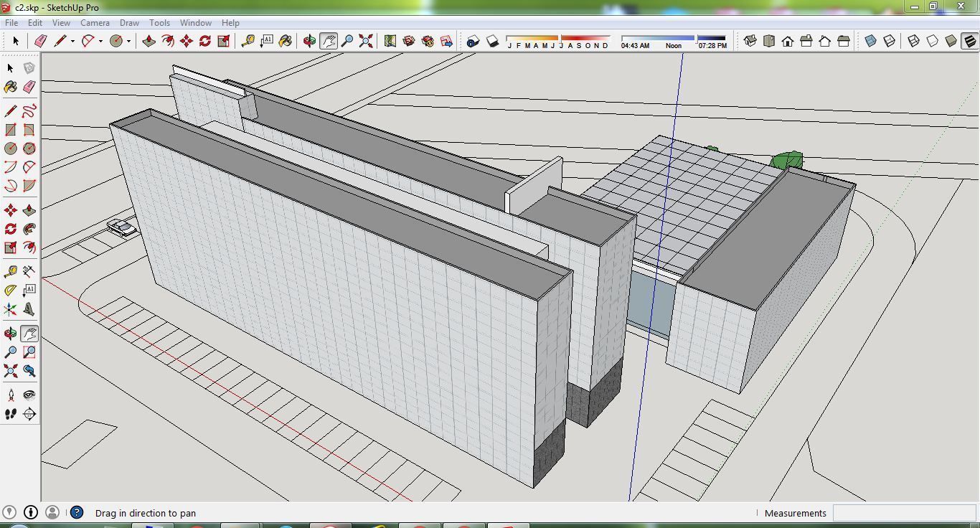This screenshot has height=528, width=980.
Task: Open the Draw menu
Action: (x=129, y=23)
